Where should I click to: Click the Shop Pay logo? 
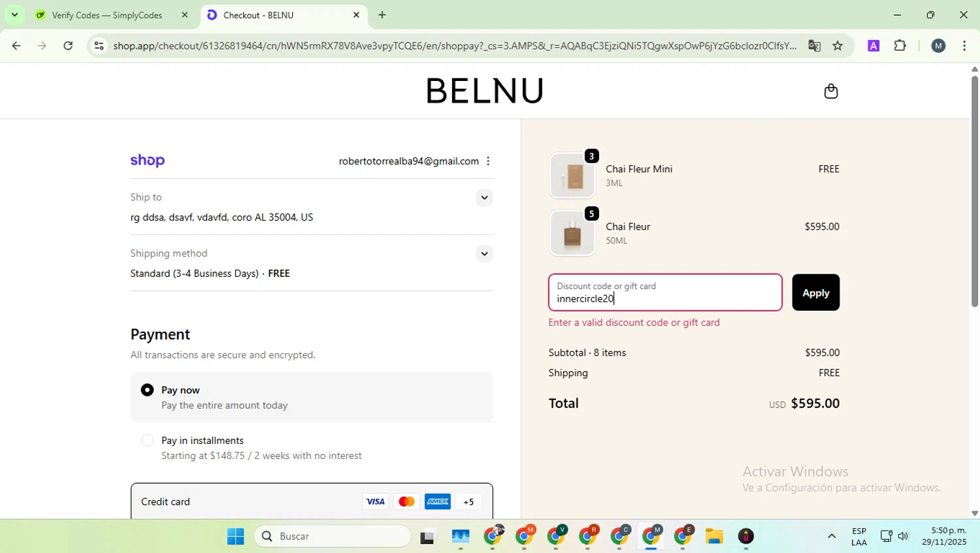point(148,161)
